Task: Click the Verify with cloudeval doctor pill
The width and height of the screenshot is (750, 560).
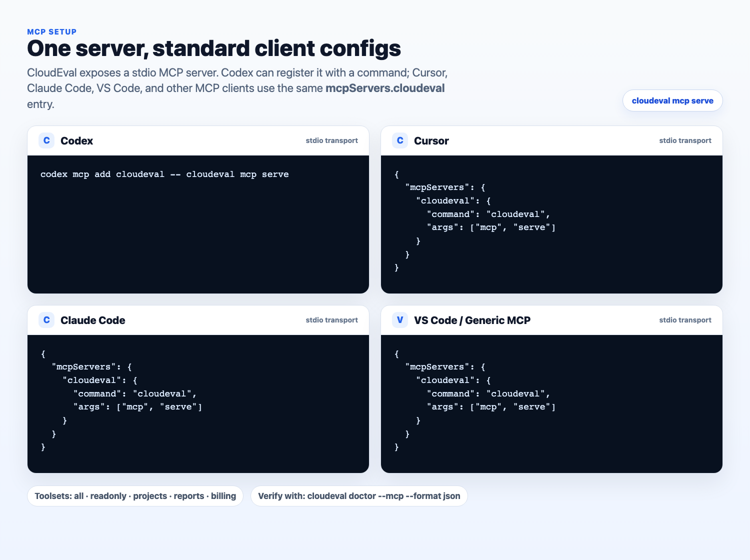Action: pos(359,496)
